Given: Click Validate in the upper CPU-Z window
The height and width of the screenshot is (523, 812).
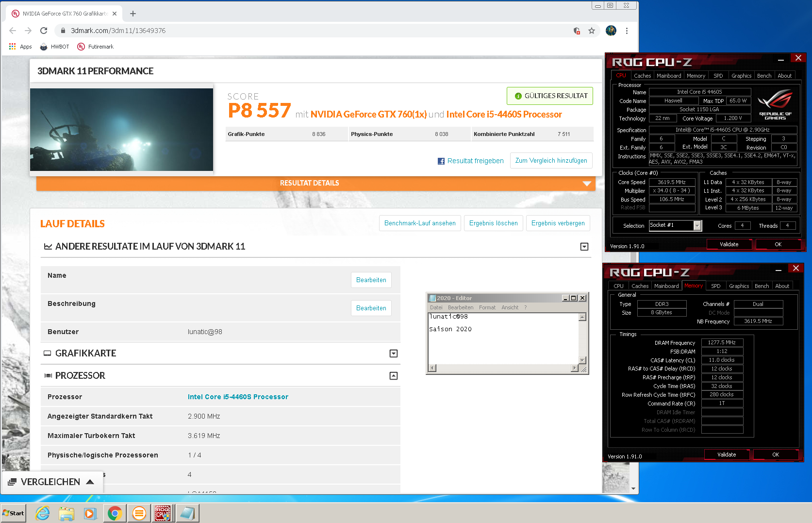Looking at the screenshot, I should click(x=729, y=244).
